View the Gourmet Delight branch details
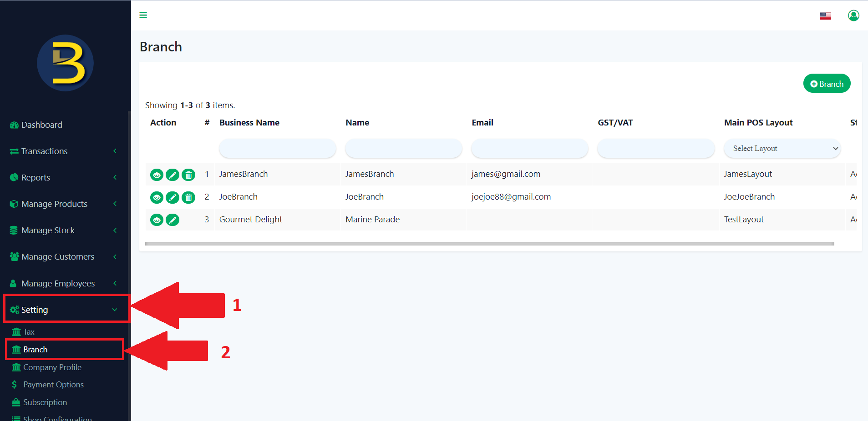The height and width of the screenshot is (421, 868). [x=157, y=220]
